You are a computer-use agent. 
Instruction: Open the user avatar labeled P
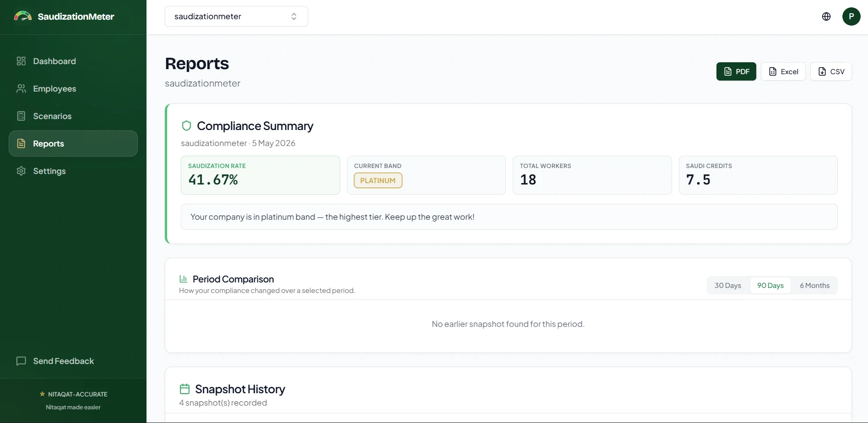(x=852, y=16)
